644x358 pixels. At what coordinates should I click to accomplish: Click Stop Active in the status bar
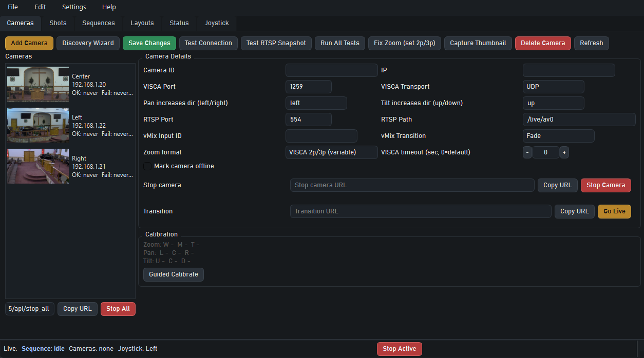click(399, 349)
